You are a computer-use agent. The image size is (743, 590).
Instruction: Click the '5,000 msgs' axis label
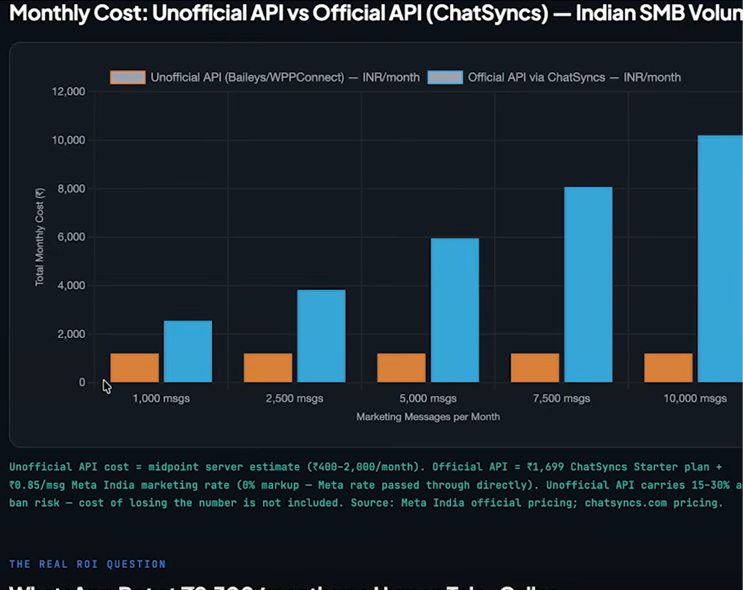click(428, 399)
